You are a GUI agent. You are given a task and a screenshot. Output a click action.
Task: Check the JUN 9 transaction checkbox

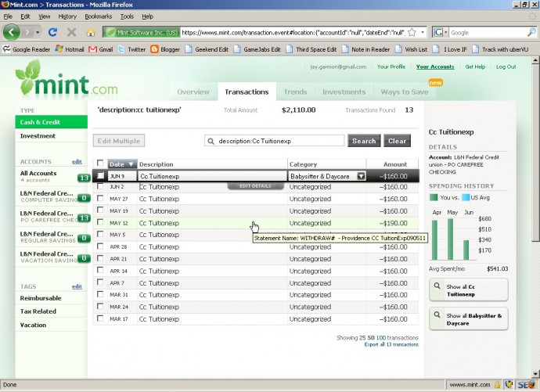point(100,175)
